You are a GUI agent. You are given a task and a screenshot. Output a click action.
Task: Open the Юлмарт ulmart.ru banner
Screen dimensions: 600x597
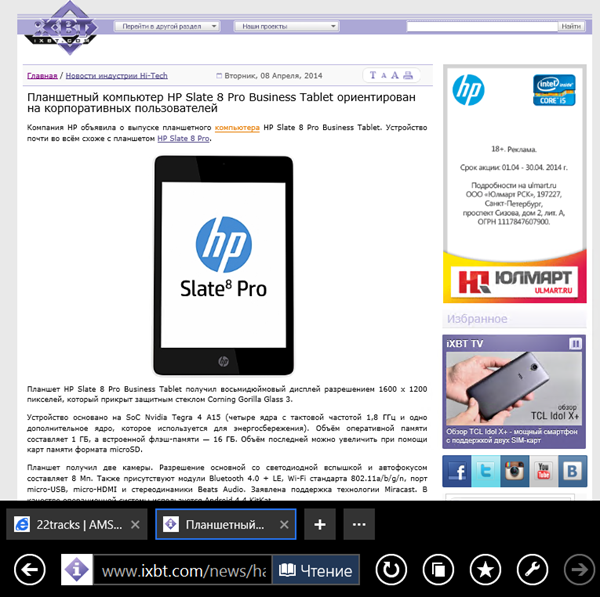click(x=514, y=282)
